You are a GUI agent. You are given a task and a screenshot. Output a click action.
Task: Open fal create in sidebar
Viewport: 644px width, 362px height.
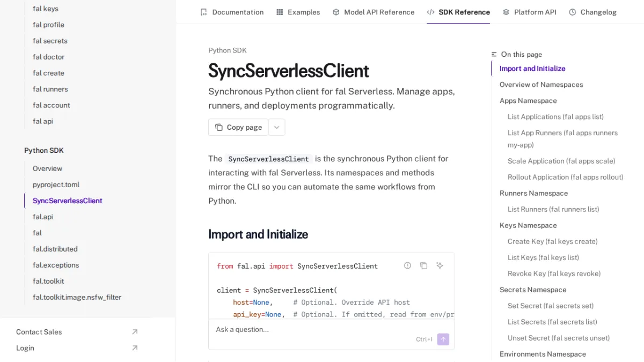[x=48, y=73]
